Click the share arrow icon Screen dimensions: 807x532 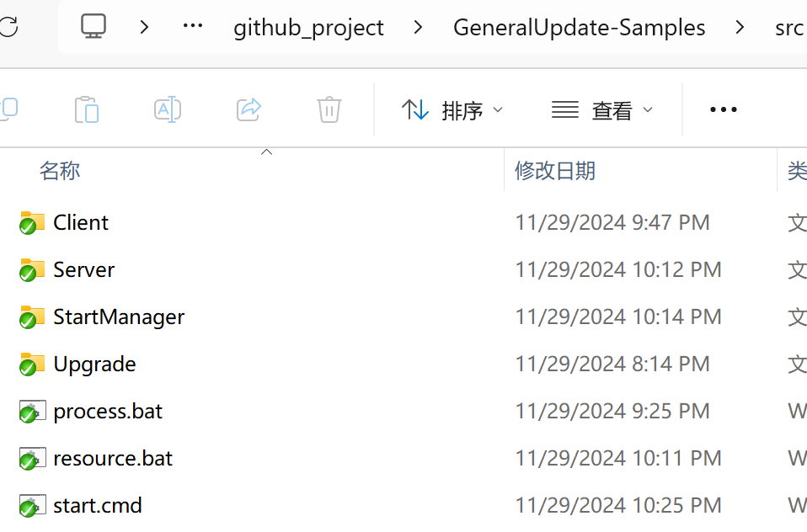249,109
